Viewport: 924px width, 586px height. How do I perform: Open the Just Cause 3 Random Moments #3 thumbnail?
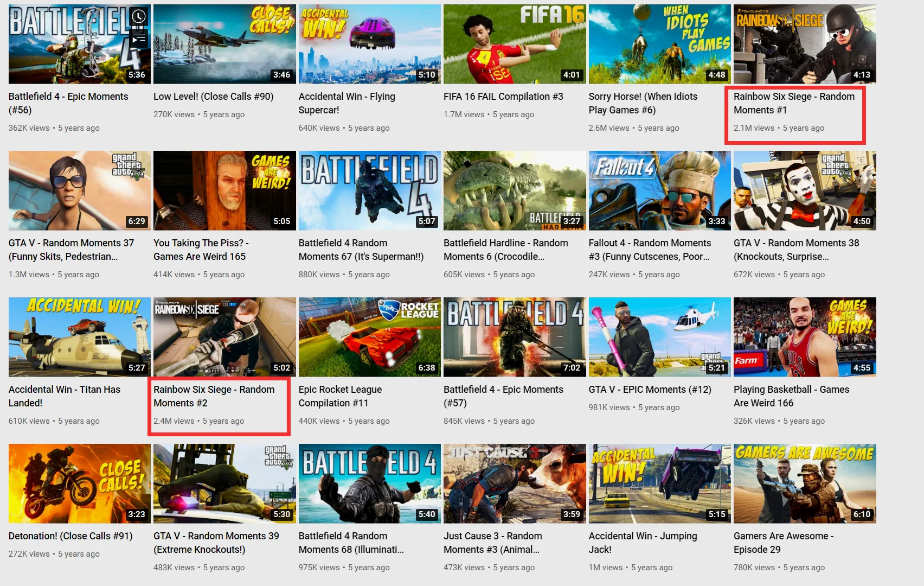[515, 483]
